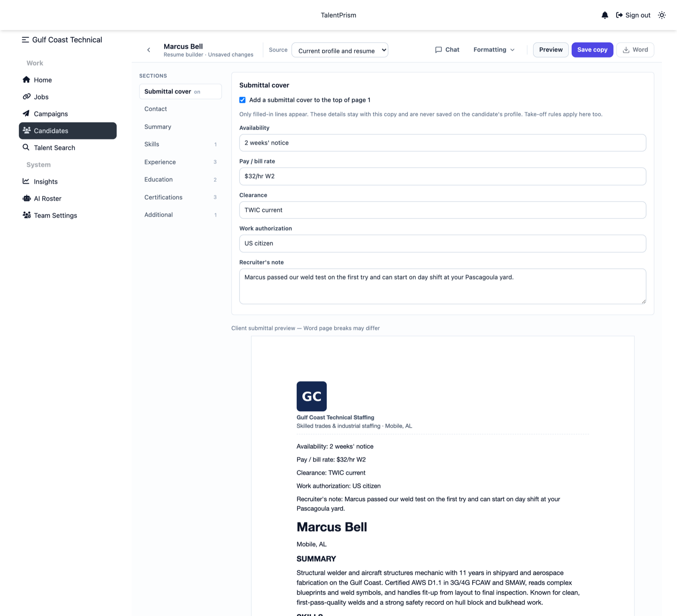
Task: Click the Campaigns paper plane icon
Action: (x=26, y=113)
